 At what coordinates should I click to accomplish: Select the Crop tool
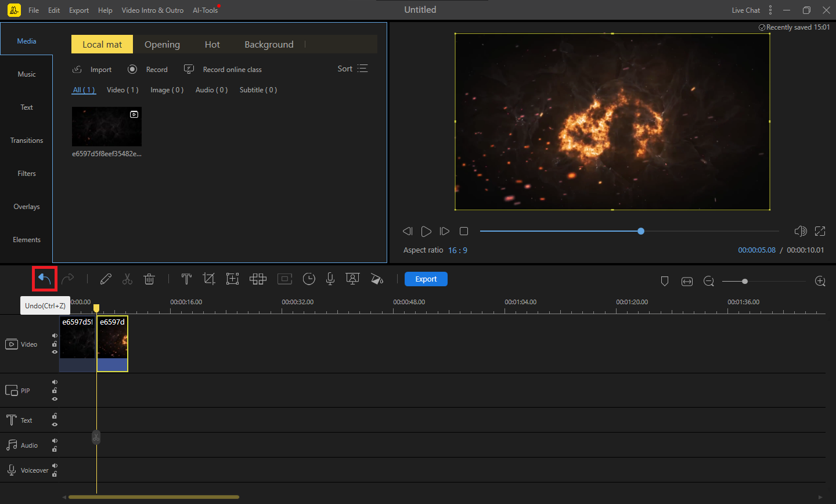(209, 279)
